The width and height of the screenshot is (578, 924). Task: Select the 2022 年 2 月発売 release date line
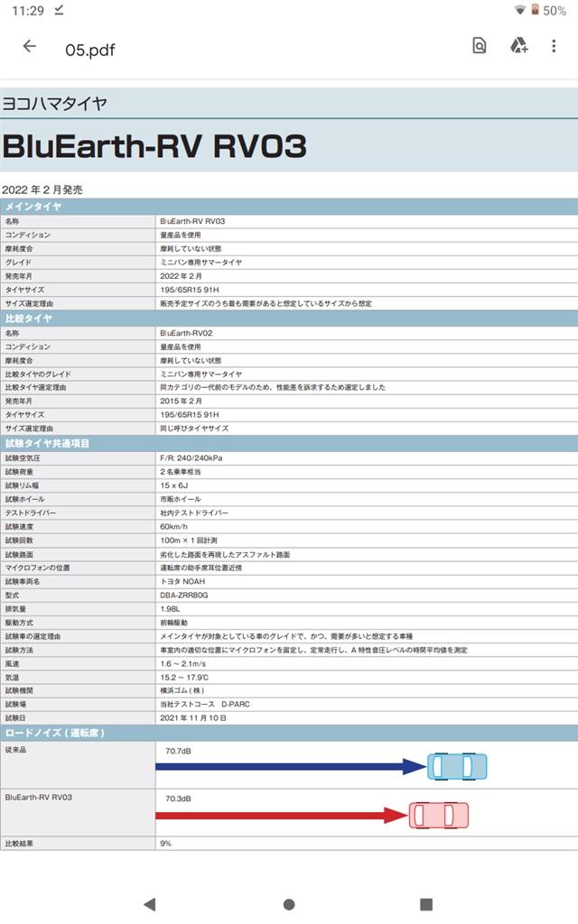[42, 189]
